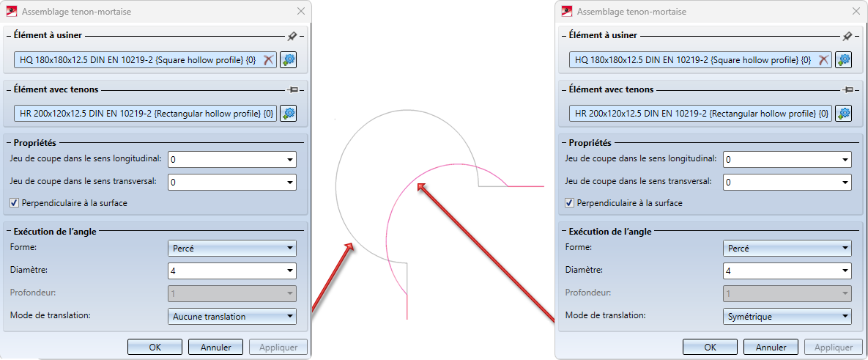868x360 pixels.
Task: Click gear select icon for Élément à usiner, right dialog
Action: (x=844, y=60)
